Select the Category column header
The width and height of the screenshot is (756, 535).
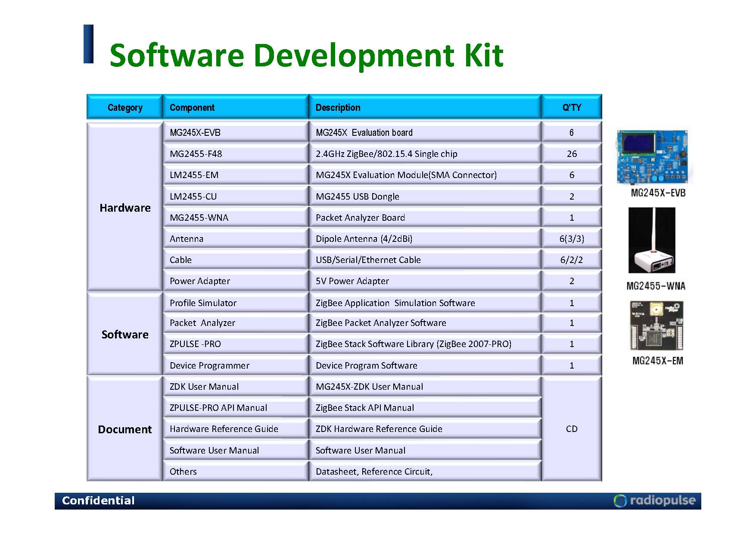coord(124,107)
